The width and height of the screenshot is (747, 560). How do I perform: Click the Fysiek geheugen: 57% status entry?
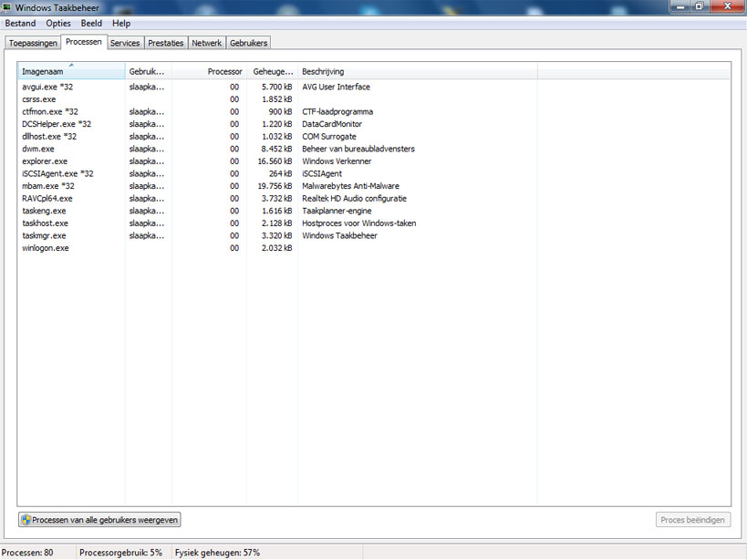[217, 553]
